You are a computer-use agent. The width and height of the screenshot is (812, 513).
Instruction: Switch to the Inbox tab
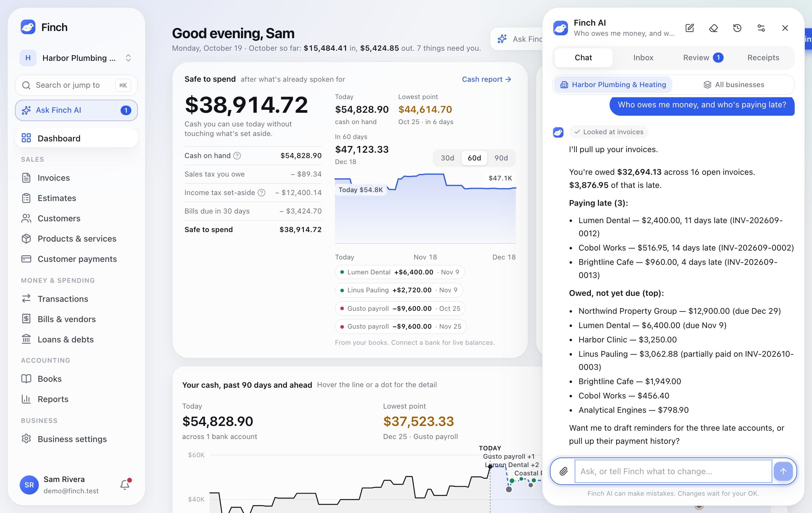coord(643,58)
